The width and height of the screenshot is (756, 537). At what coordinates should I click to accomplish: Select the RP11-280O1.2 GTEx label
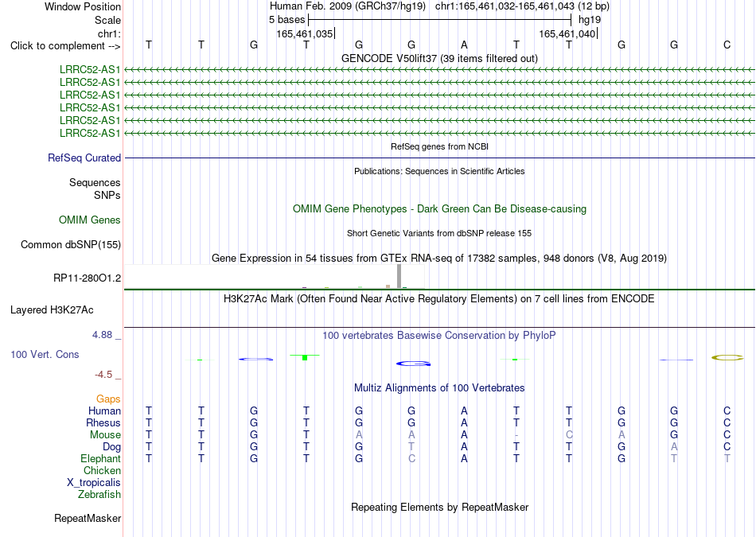[x=88, y=278]
